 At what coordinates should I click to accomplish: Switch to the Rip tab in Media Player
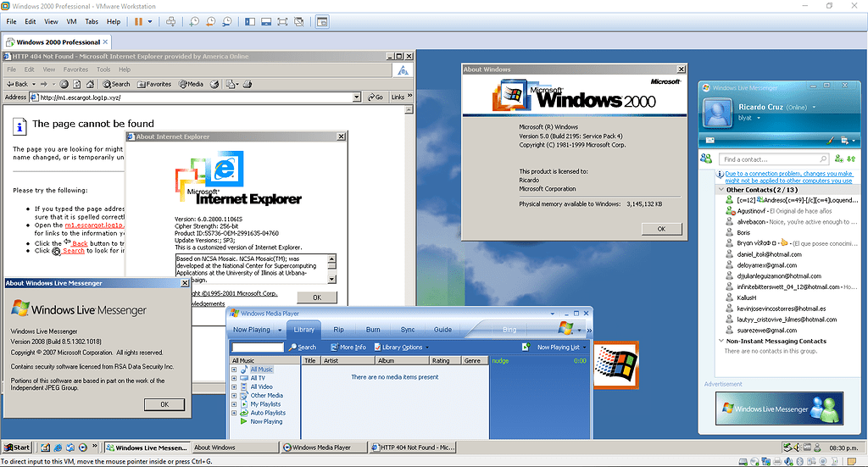(x=338, y=330)
